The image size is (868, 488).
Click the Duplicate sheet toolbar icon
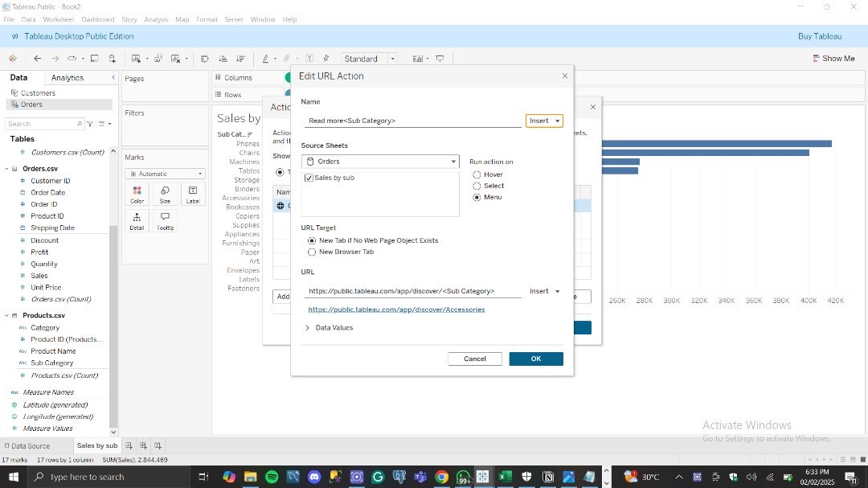coord(158,58)
